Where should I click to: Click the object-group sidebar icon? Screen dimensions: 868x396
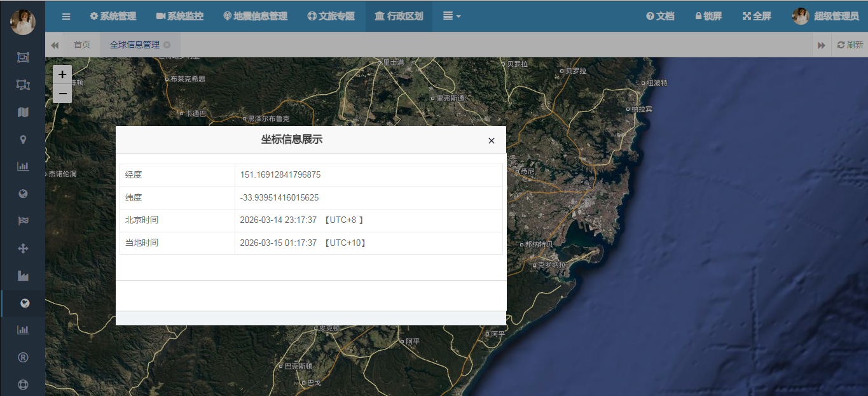coord(23,57)
